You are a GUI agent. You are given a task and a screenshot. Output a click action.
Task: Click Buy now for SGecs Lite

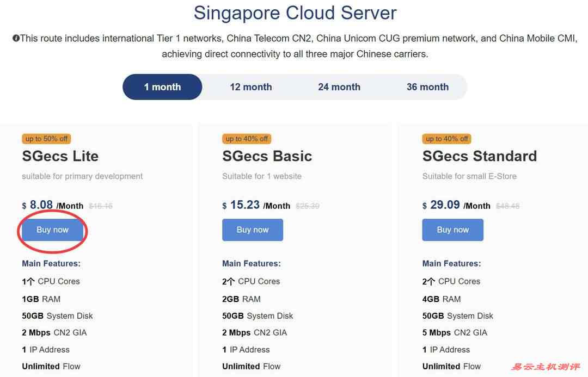(x=52, y=230)
